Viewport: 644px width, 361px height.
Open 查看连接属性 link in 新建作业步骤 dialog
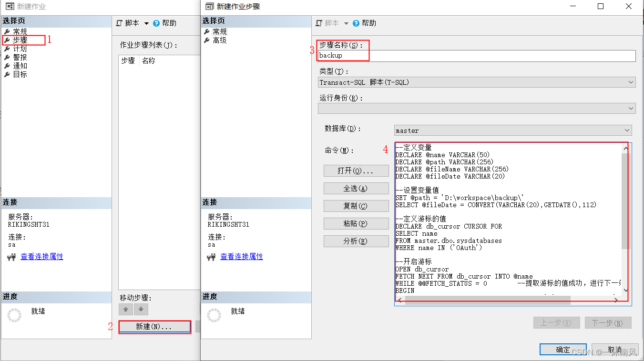click(x=242, y=256)
